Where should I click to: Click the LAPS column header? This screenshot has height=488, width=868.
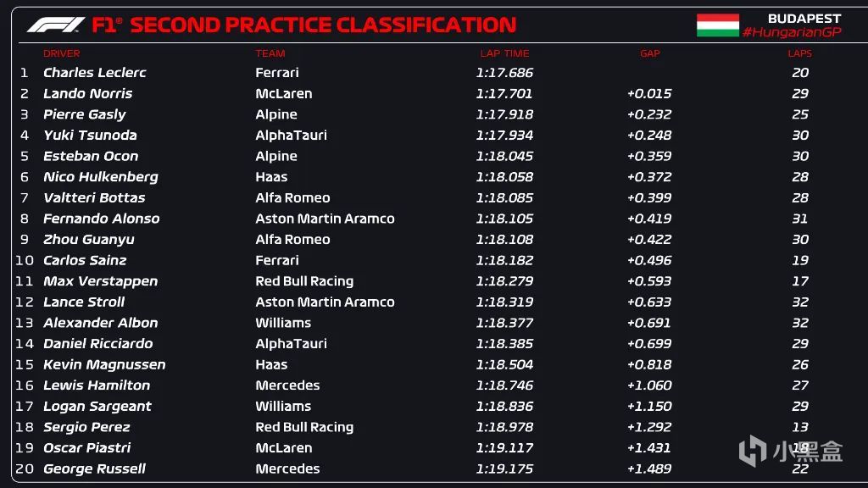click(x=800, y=53)
